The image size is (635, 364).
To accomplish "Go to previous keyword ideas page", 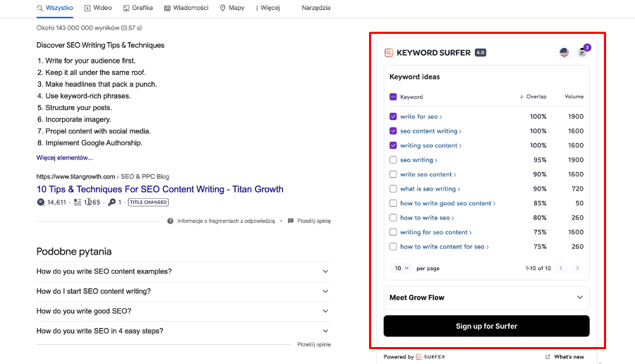I will 561,268.
